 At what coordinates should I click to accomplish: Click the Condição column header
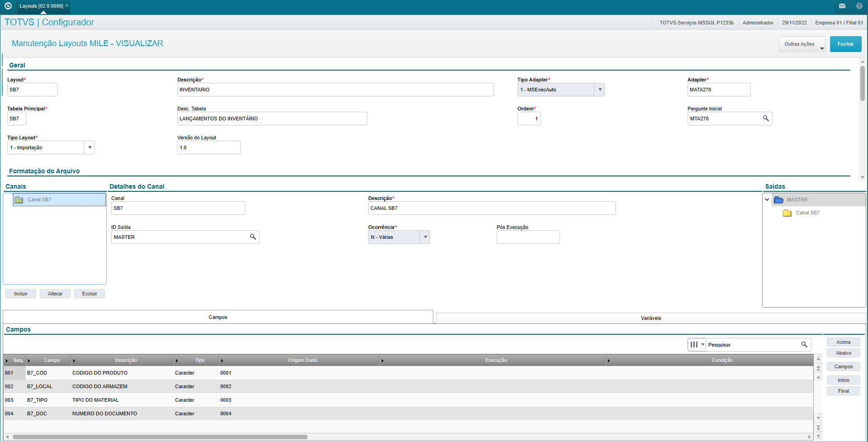[710, 361]
